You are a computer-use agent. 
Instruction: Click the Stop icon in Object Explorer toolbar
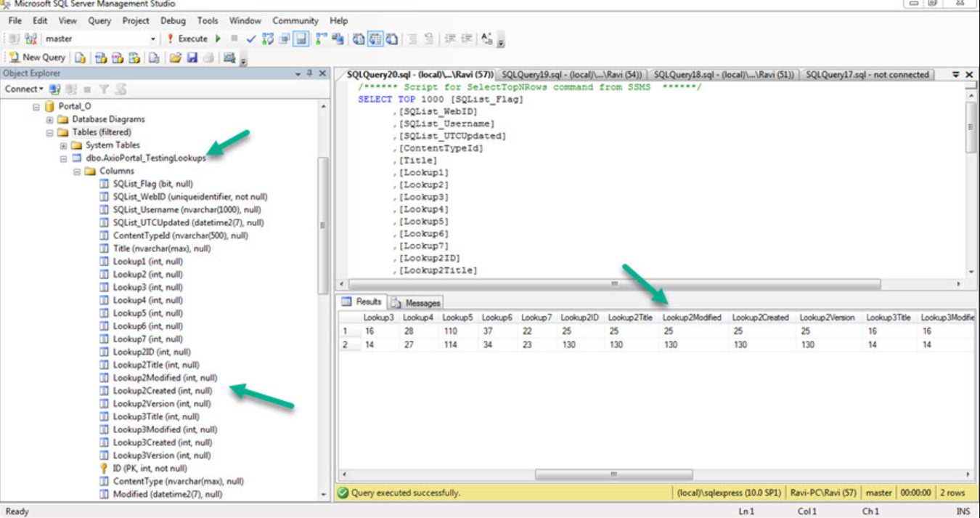coord(87,89)
